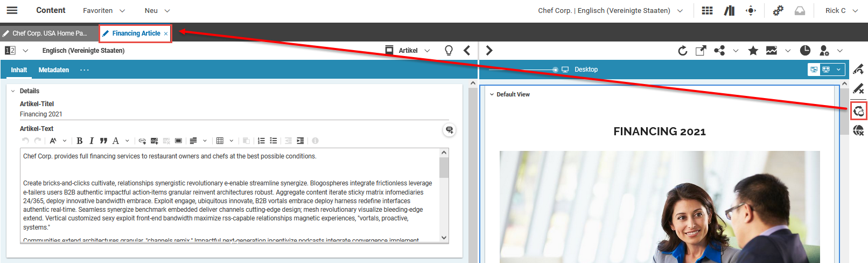Click the lightbulb icon beside Artikel

tap(449, 51)
